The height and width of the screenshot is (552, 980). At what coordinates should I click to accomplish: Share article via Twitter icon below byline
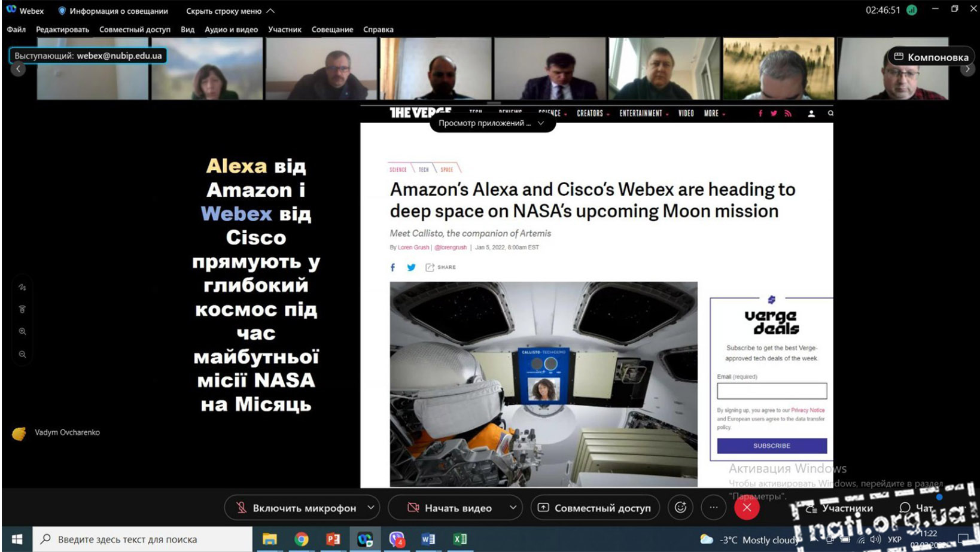click(x=411, y=267)
